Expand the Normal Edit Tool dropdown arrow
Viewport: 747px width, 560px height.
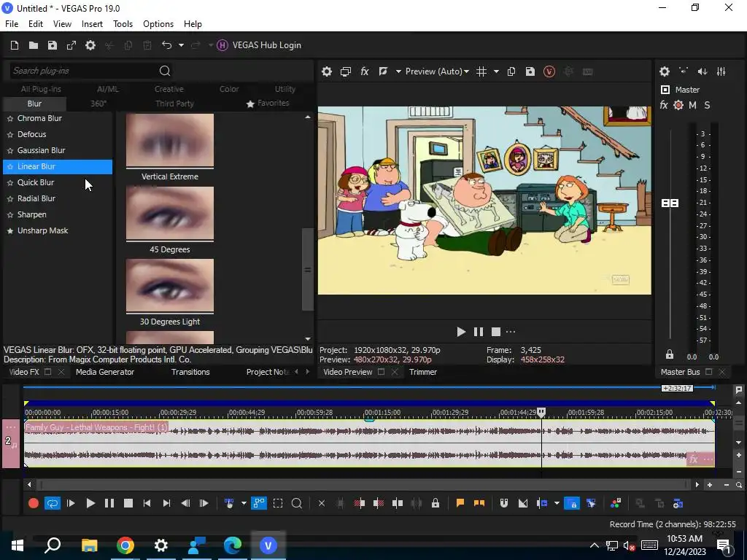click(244, 503)
